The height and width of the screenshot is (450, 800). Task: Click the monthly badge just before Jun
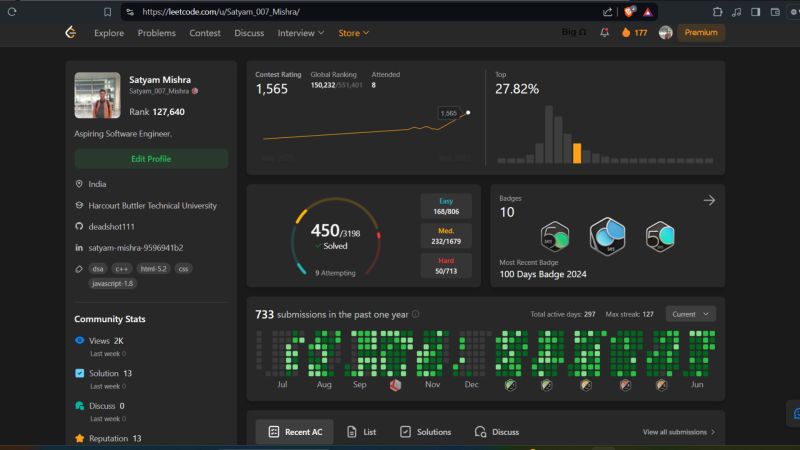coord(661,385)
